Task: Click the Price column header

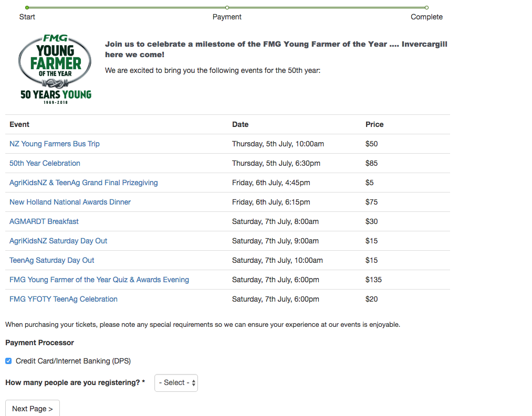Action: 374,124
